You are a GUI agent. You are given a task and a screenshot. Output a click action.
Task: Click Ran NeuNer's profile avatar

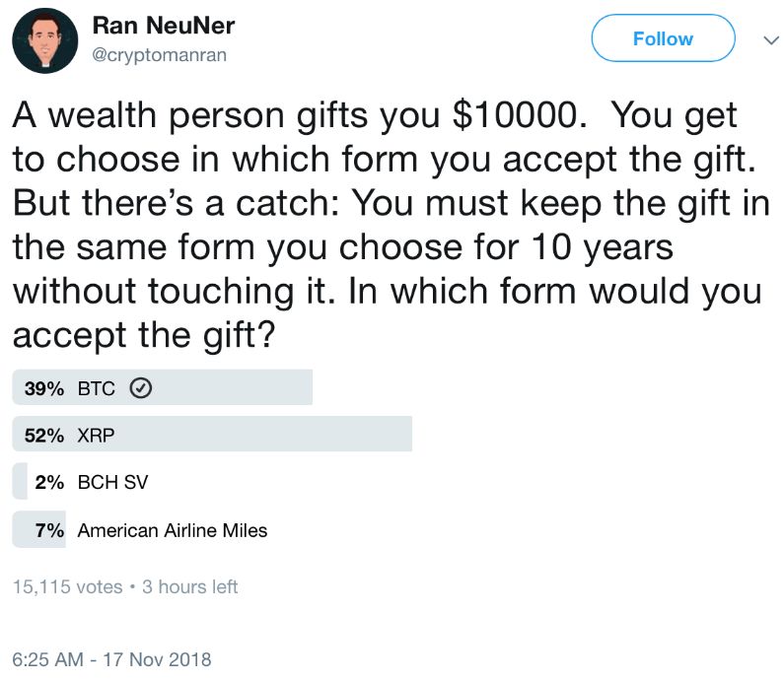[45, 42]
